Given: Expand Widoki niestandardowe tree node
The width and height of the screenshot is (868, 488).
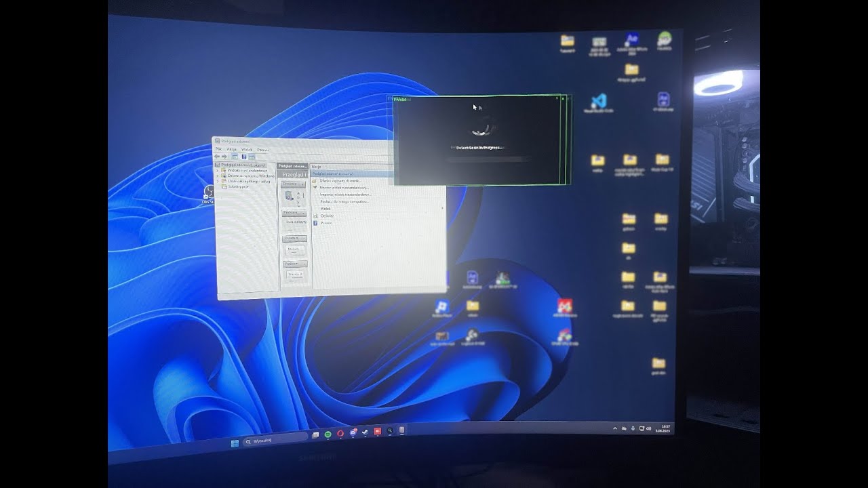Looking at the screenshot, I should [218, 170].
